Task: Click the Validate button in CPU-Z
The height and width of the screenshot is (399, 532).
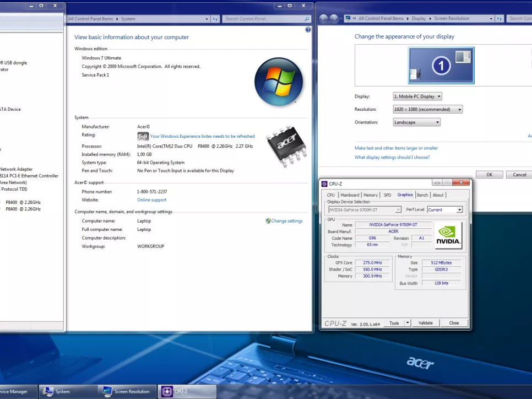Action: coord(426,323)
